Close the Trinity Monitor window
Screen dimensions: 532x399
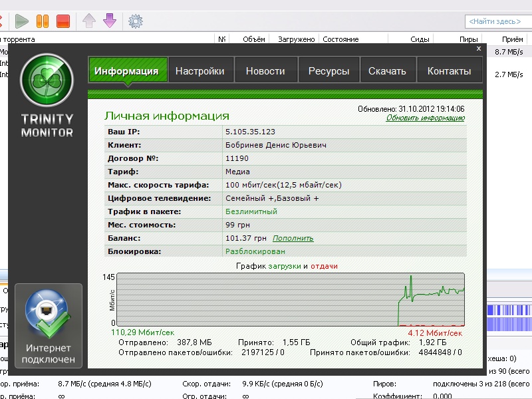click(479, 49)
